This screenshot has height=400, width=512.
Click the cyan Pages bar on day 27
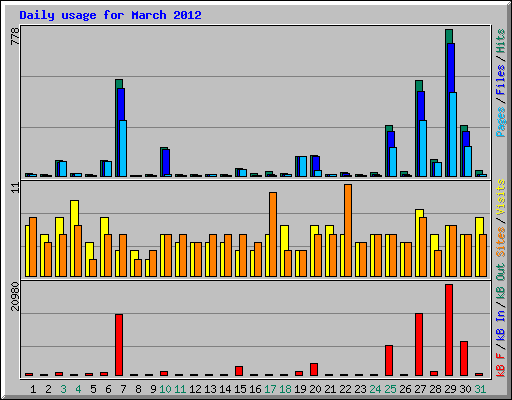point(423,148)
